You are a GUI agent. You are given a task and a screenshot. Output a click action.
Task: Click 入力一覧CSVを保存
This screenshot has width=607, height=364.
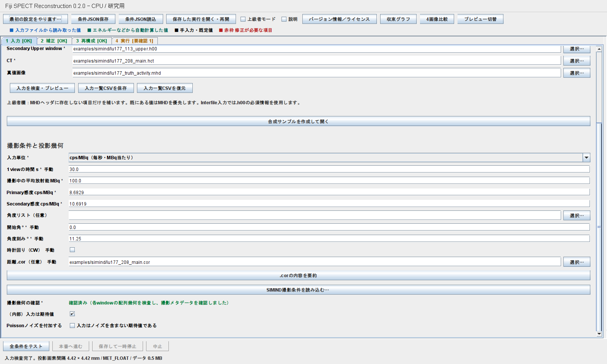tap(106, 88)
